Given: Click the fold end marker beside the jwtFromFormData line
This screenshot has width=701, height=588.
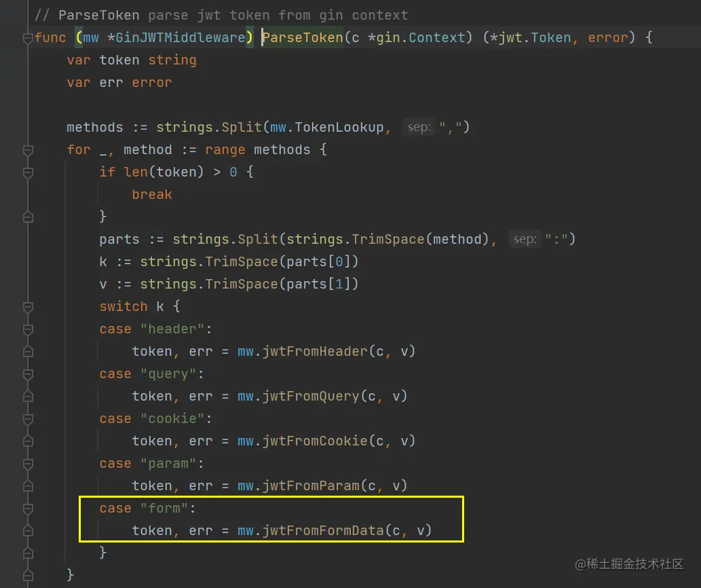Looking at the screenshot, I should coord(28,531).
